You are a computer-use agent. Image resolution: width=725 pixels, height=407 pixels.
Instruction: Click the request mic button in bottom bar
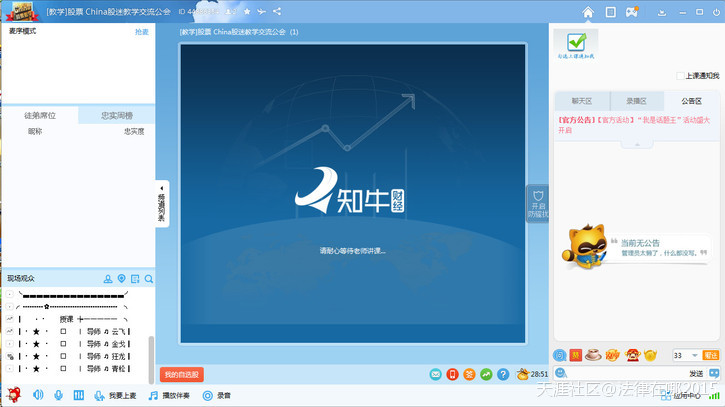(x=115, y=395)
